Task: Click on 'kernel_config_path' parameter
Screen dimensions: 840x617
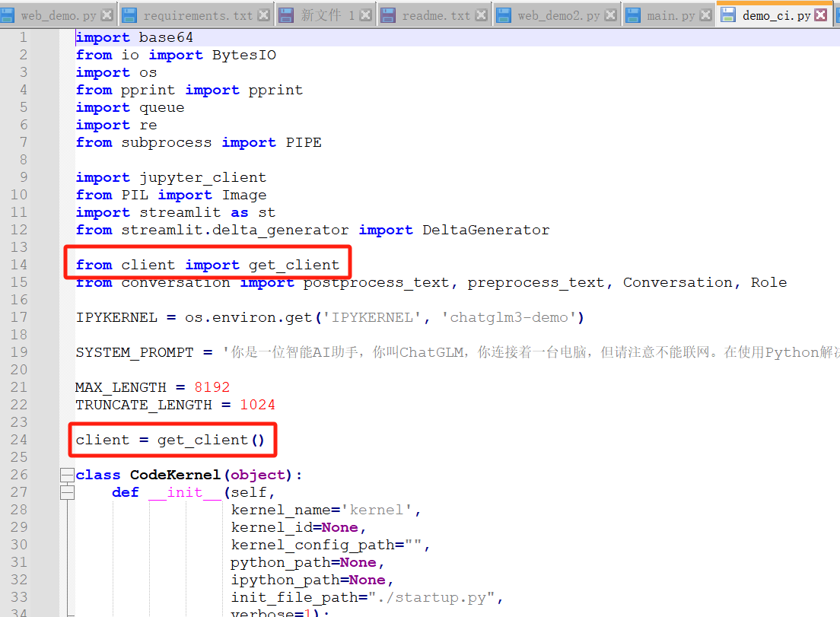Action: 313,545
